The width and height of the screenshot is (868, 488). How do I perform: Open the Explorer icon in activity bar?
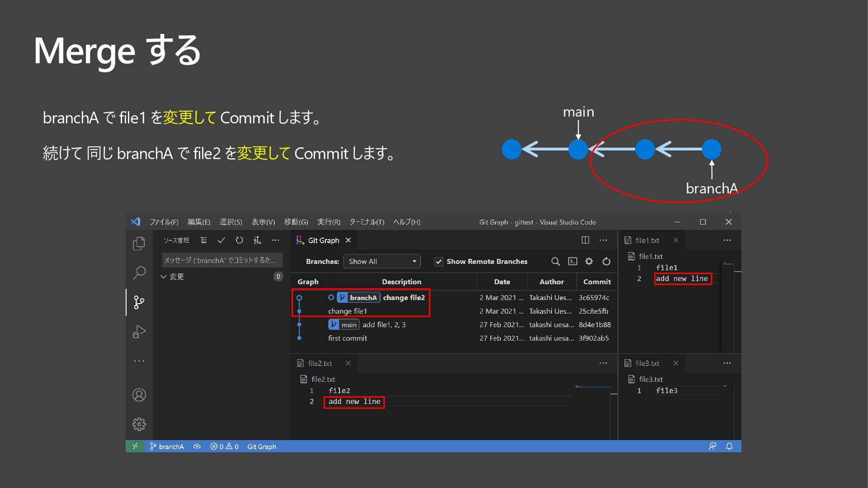pyautogui.click(x=139, y=244)
